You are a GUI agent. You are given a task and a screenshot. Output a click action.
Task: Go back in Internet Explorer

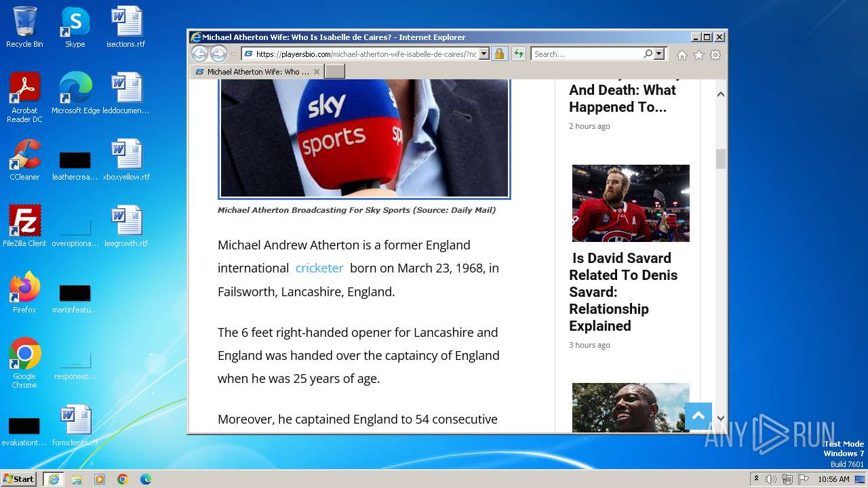click(199, 54)
